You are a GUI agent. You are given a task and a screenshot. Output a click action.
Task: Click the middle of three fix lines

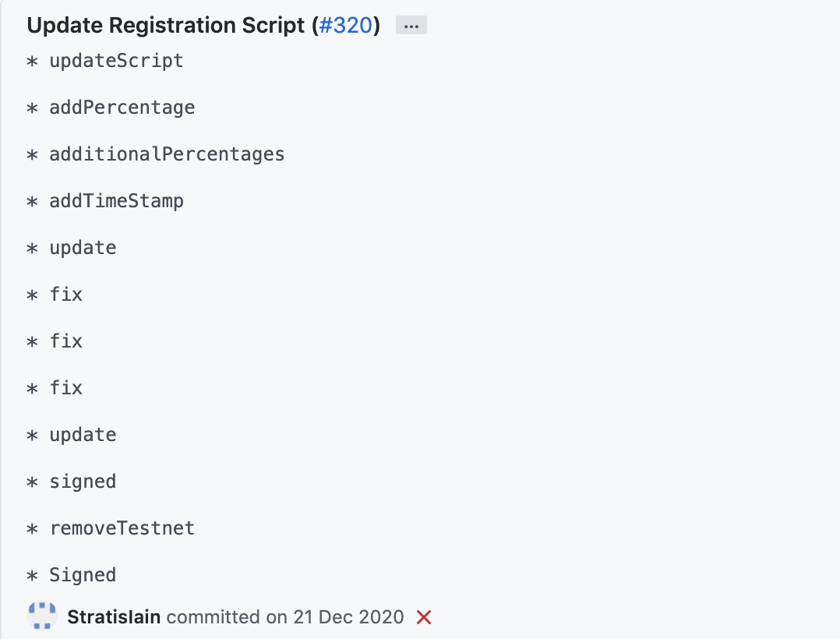click(65, 341)
